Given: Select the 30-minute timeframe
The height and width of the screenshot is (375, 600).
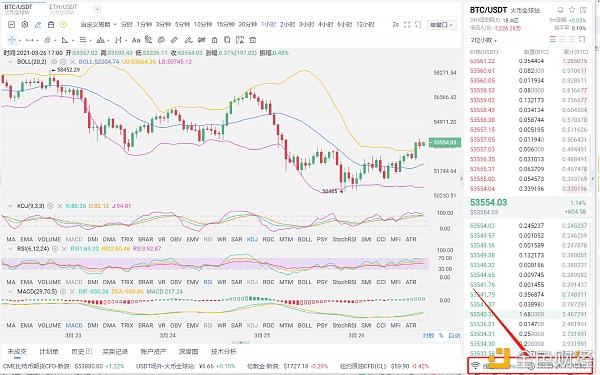Looking at the screenshot, I should [248, 24].
